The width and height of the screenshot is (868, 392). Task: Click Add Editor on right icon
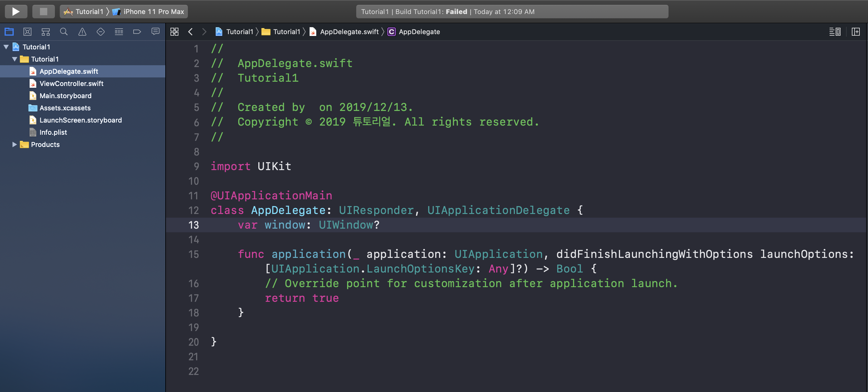point(855,32)
